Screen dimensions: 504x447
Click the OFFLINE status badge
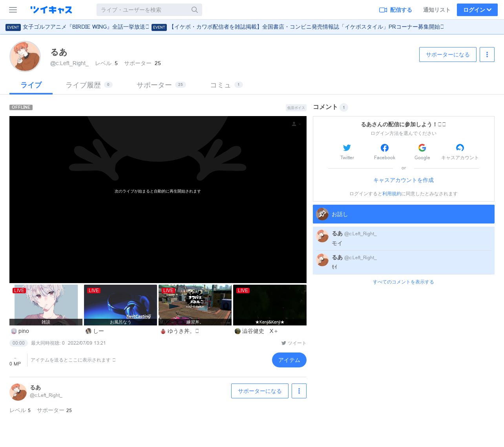[x=21, y=107]
